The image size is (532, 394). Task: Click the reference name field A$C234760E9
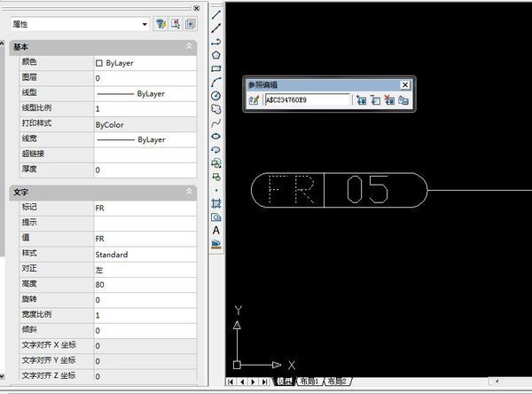(307, 100)
